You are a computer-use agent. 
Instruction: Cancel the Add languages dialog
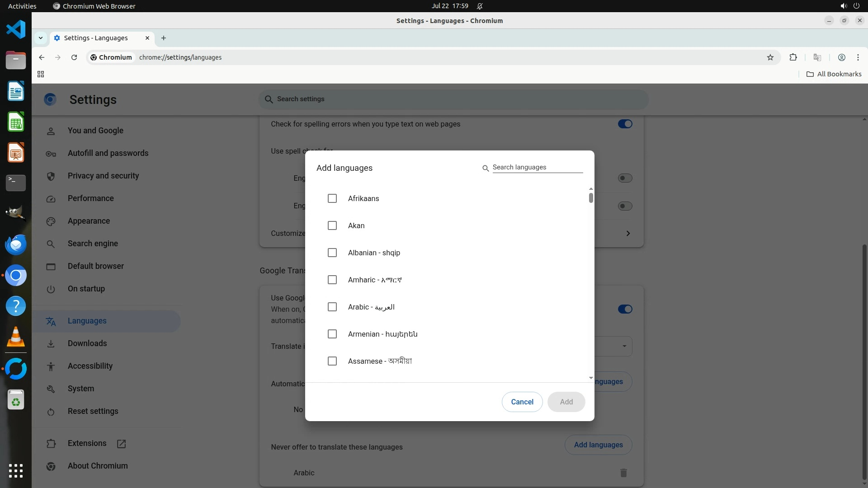click(x=522, y=402)
